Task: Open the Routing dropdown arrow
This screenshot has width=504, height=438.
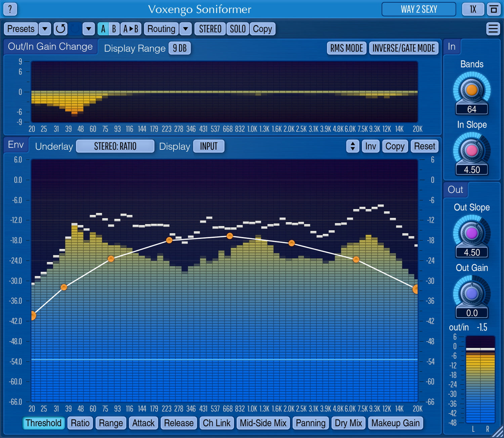Action: [x=185, y=29]
